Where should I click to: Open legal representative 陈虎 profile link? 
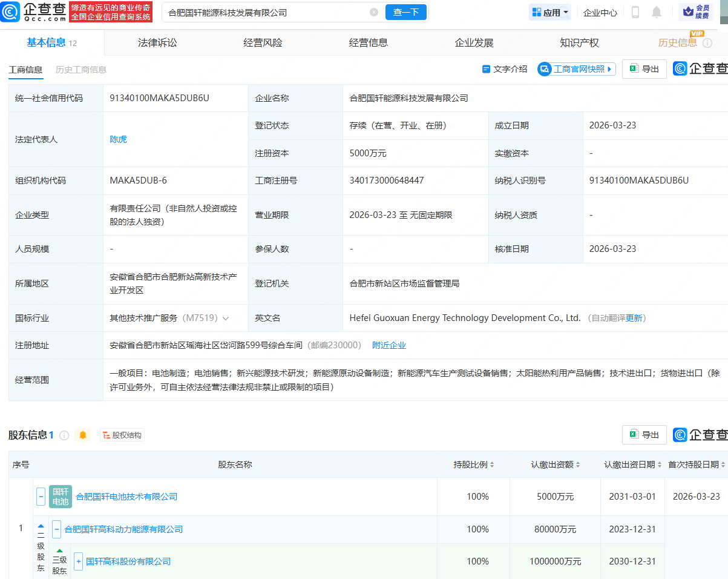(118, 139)
